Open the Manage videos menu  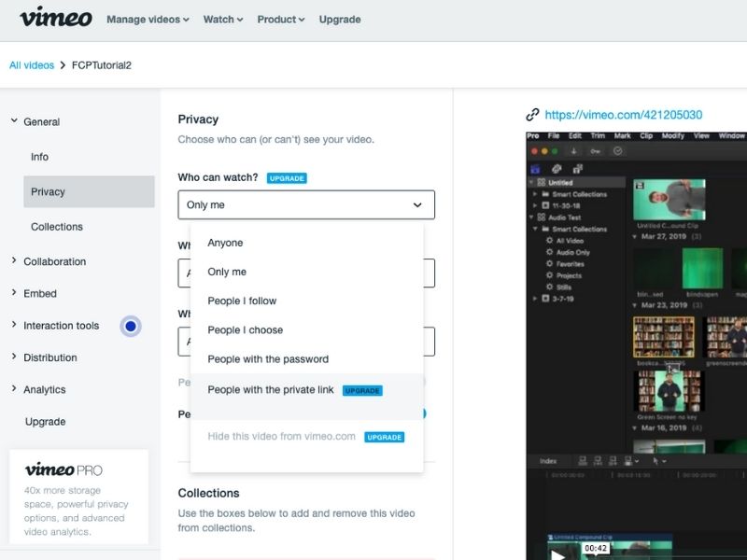coord(148,20)
